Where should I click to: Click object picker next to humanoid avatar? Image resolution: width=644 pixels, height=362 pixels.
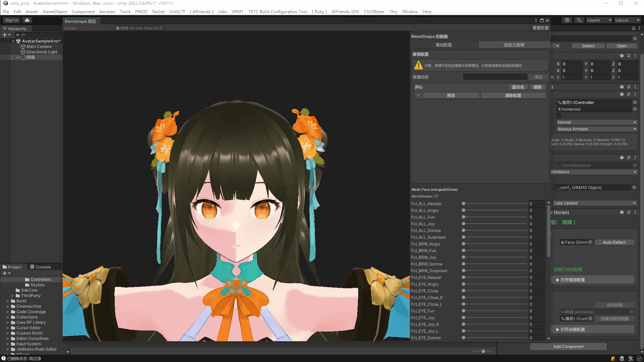pyautogui.click(x=635, y=109)
